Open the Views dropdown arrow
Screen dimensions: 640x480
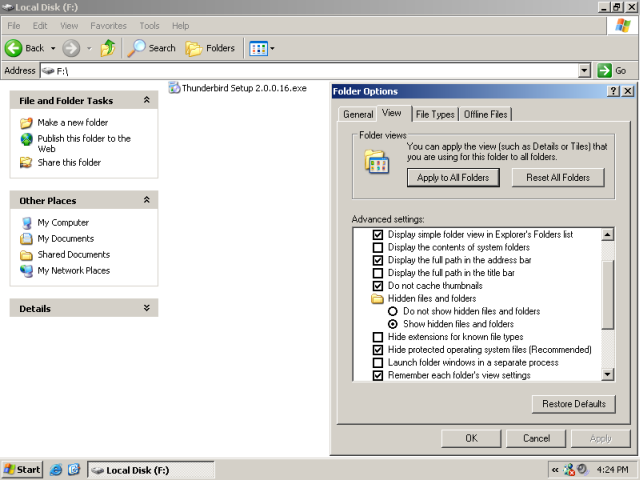(x=272, y=49)
